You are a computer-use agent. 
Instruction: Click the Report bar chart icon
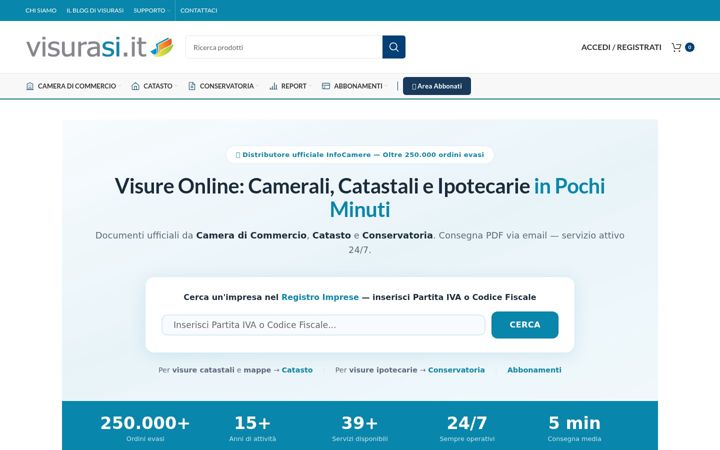click(273, 86)
